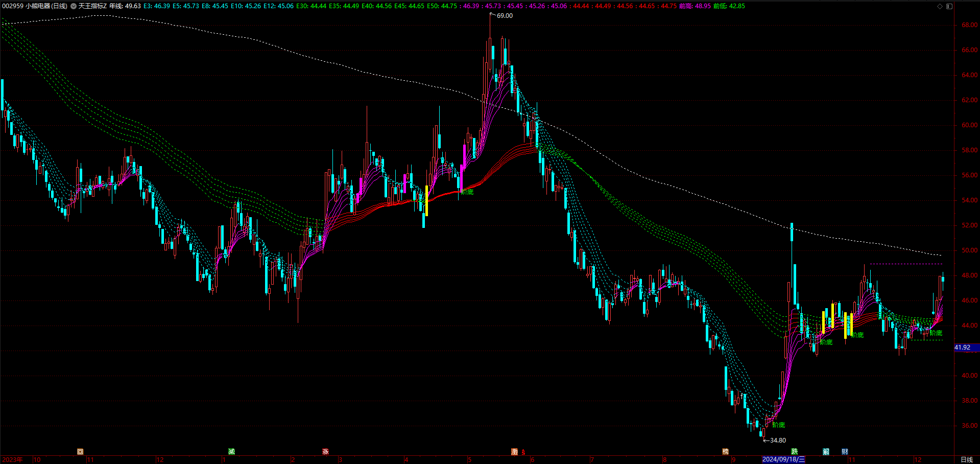Click the 前高: 48.95 value

(x=695, y=6)
